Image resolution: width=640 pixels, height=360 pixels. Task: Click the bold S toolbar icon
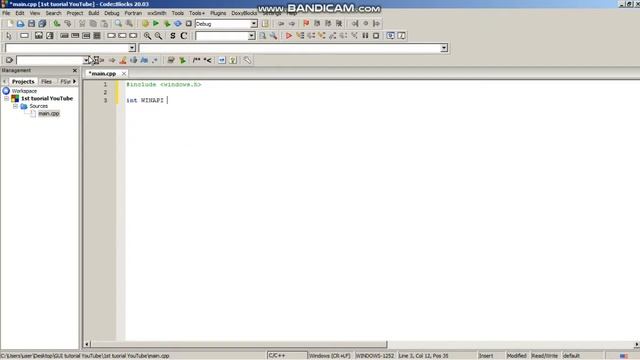pyautogui.click(x=173, y=36)
